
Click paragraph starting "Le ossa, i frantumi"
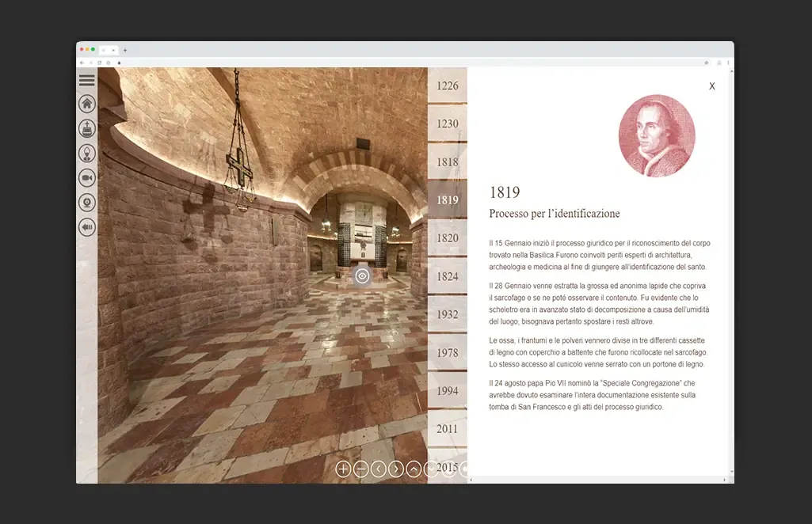click(598, 352)
